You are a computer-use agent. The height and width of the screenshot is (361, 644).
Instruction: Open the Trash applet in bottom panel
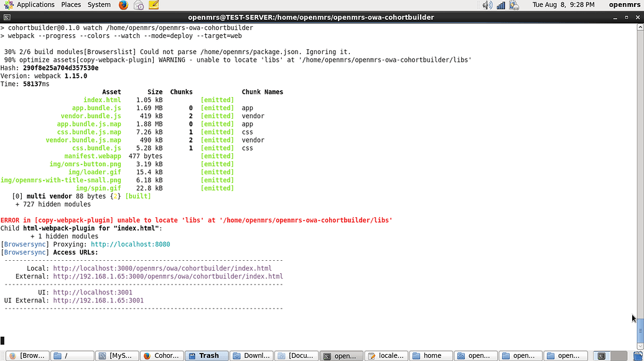(638, 355)
